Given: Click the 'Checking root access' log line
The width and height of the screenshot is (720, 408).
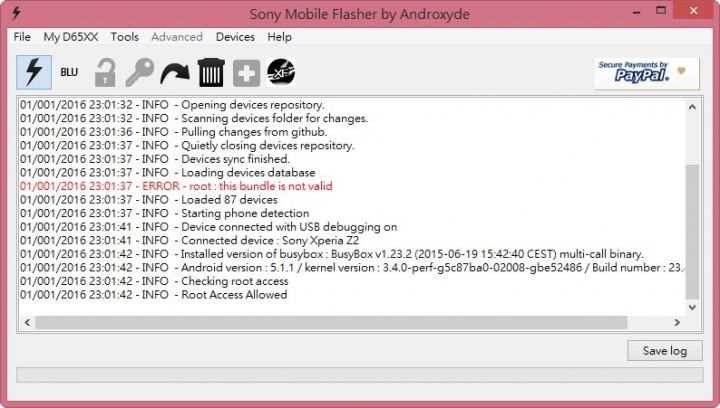Looking at the screenshot, I should pyautogui.click(x=154, y=281).
